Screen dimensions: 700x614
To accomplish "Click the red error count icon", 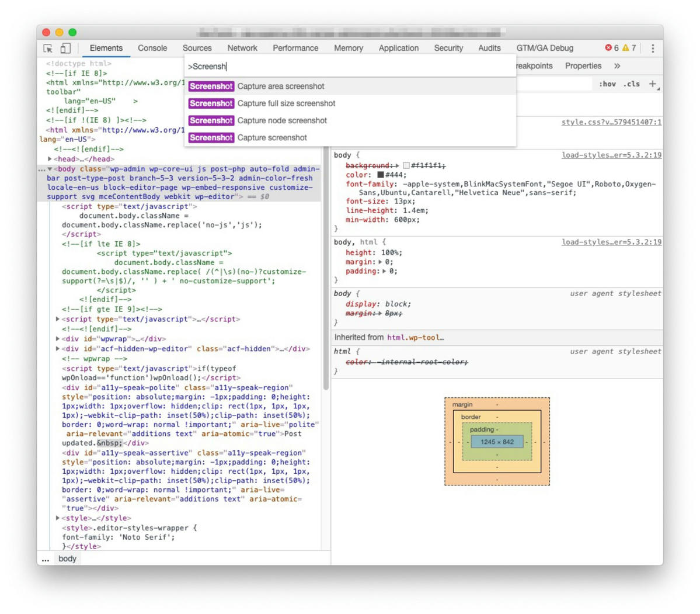I will 608,48.
